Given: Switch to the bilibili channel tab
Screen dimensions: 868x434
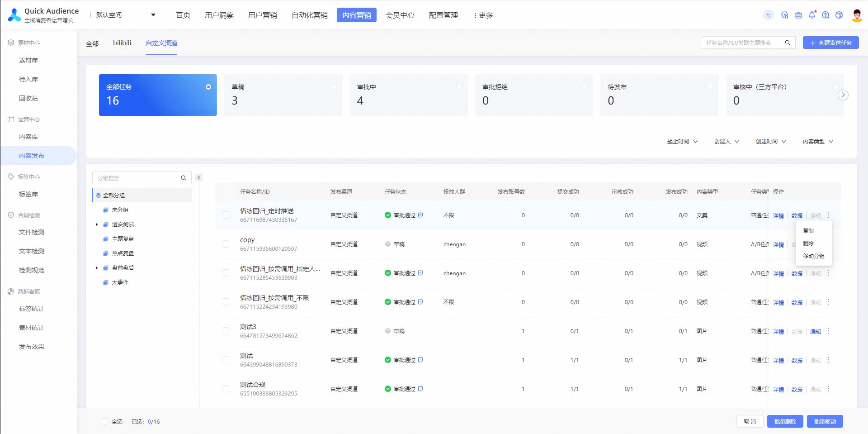Looking at the screenshot, I should (x=122, y=43).
